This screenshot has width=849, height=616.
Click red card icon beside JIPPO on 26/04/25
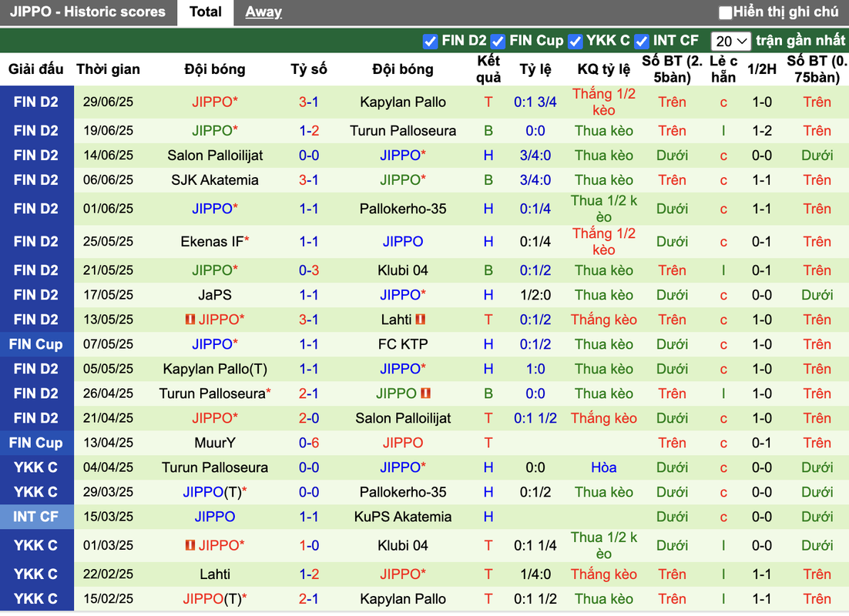[x=425, y=393]
